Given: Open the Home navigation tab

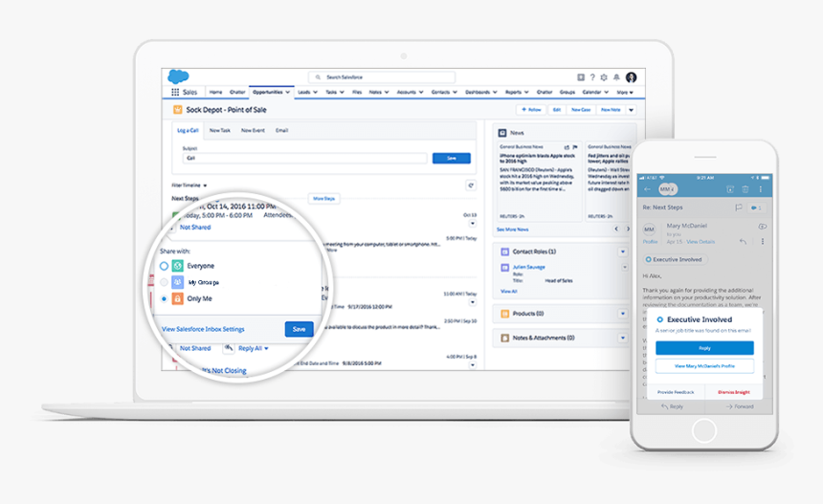Looking at the screenshot, I should click(215, 93).
